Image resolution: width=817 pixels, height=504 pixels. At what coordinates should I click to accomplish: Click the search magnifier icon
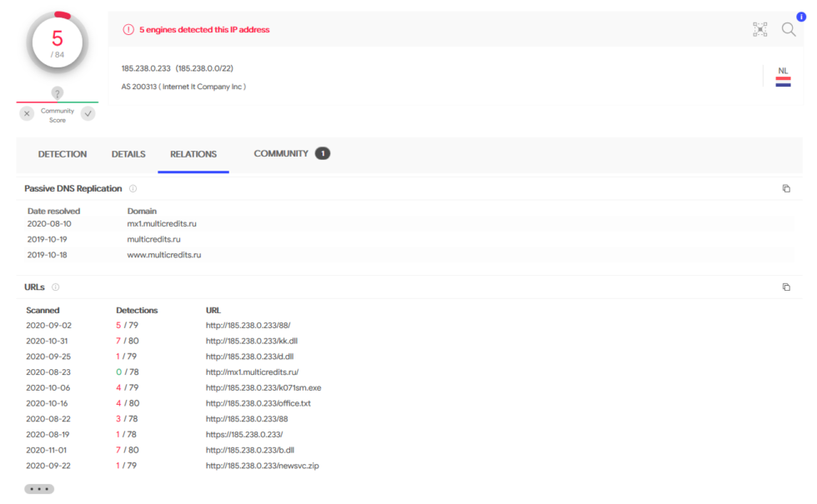click(x=789, y=29)
